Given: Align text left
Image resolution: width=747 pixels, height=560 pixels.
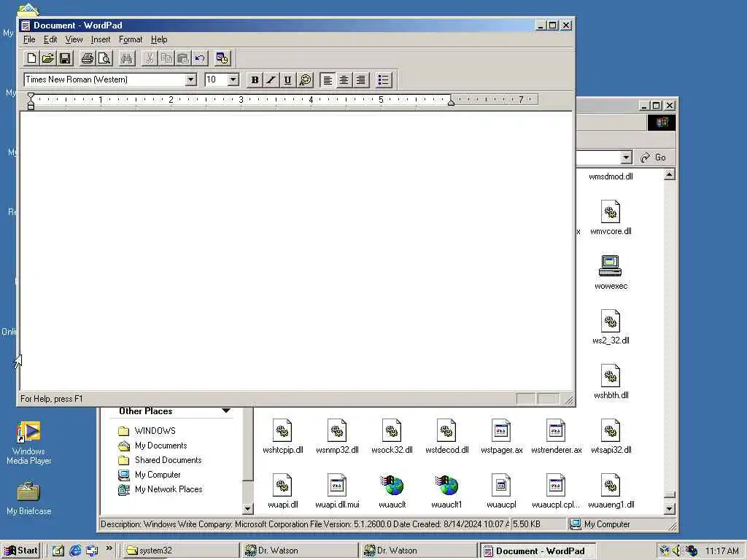Looking at the screenshot, I should 328,80.
